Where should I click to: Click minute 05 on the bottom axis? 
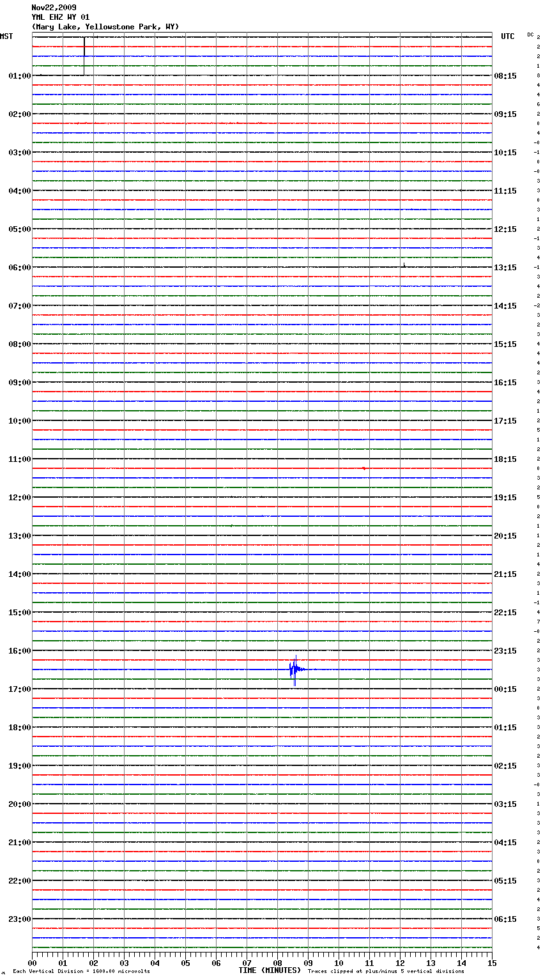coord(185,963)
